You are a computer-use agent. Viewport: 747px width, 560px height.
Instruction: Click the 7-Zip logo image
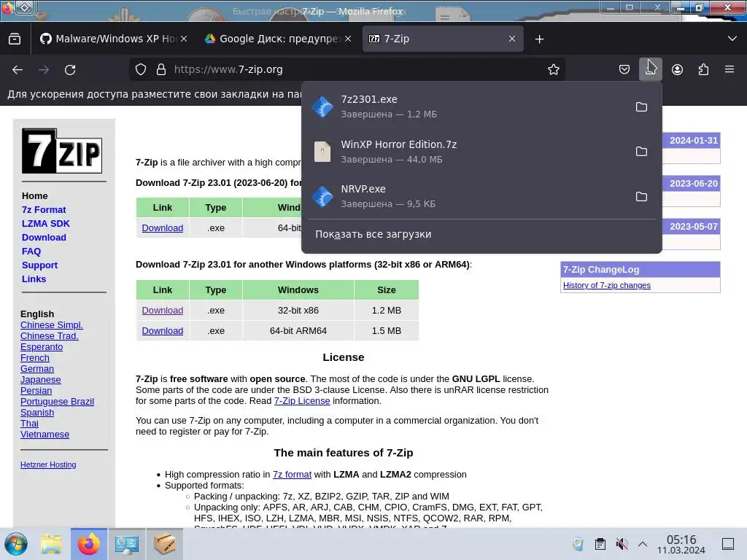(x=62, y=151)
